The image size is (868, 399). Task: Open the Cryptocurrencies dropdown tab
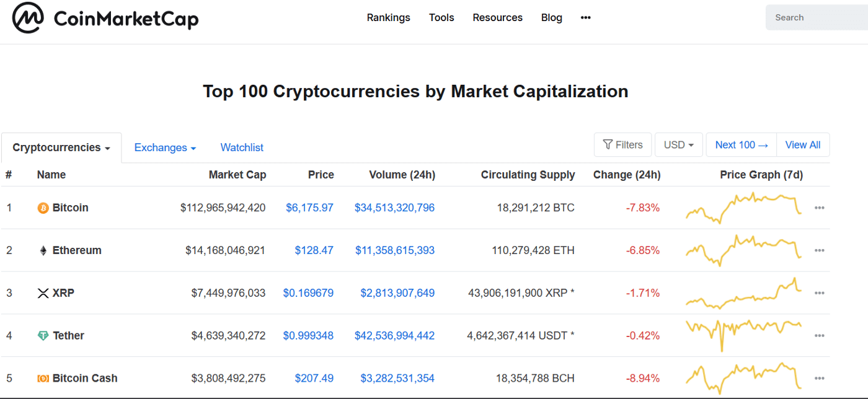coord(61,147)
